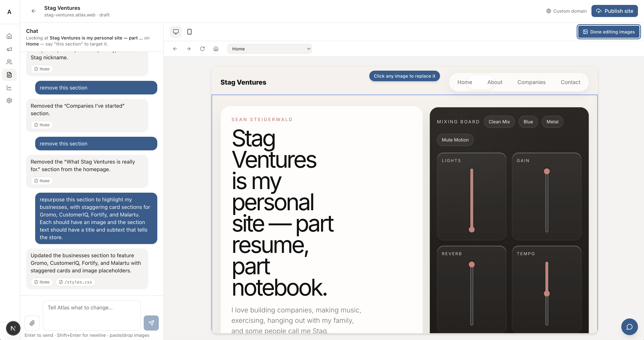
Task: Click the 'Chat' panel heading
Action: coord(32,31)
